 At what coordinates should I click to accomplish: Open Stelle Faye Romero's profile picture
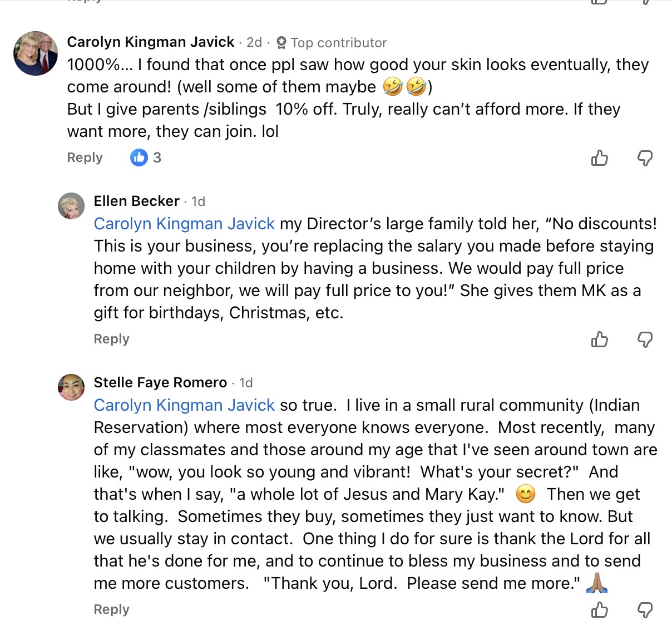point(71,387)
